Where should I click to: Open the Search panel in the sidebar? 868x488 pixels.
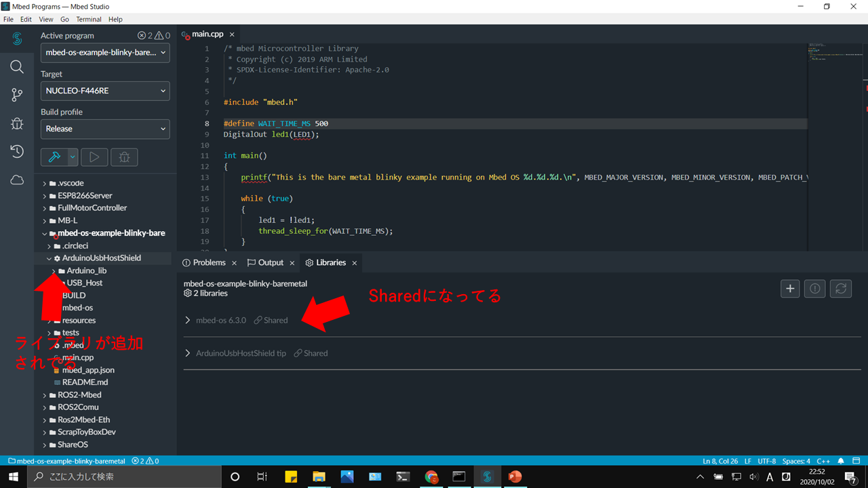coord(17,66)
